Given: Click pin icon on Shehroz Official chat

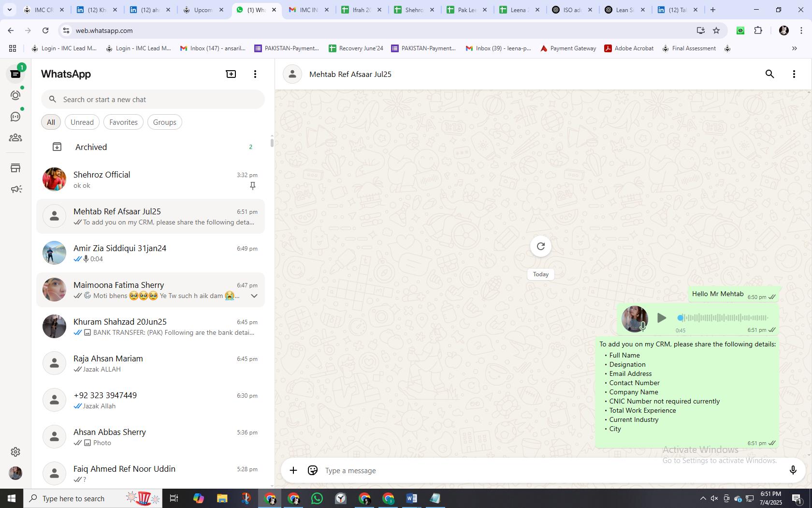Looking at the screenshot, I should pos(253,186).
